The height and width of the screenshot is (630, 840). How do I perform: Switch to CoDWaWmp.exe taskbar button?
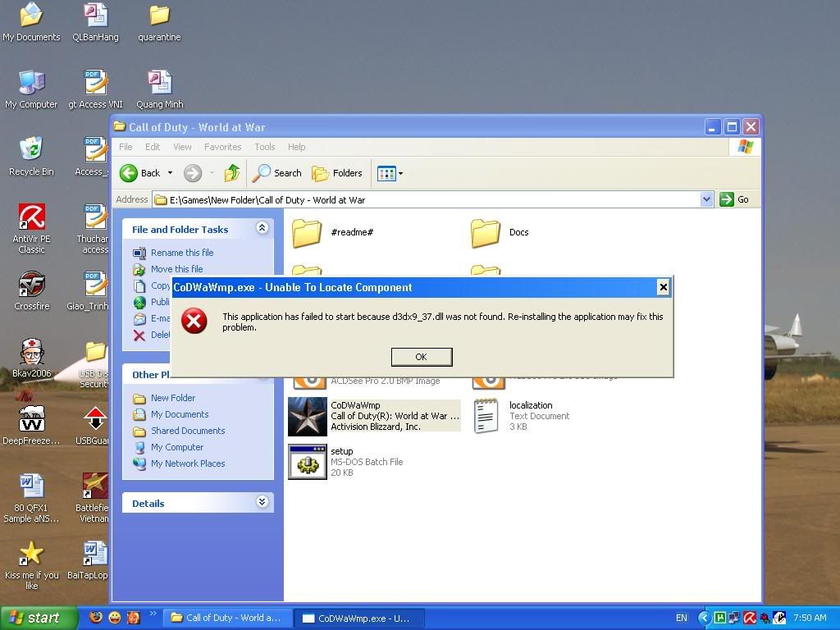coord(360,618)
